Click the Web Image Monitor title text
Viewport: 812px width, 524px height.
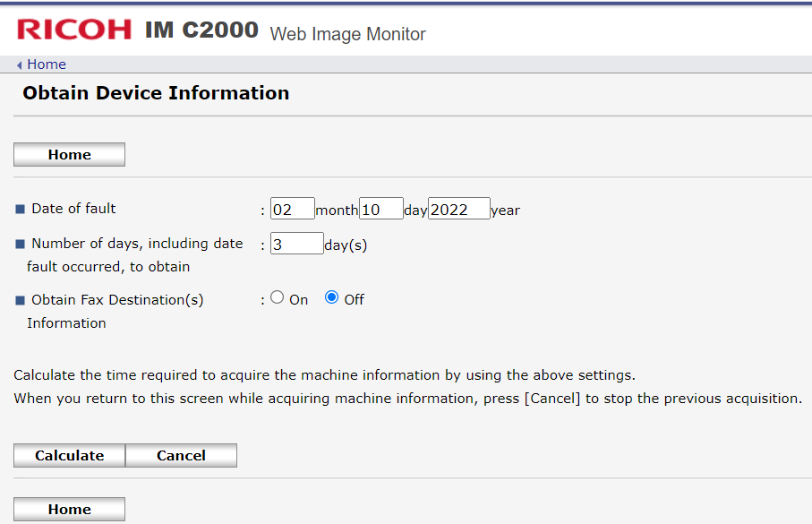347,34
